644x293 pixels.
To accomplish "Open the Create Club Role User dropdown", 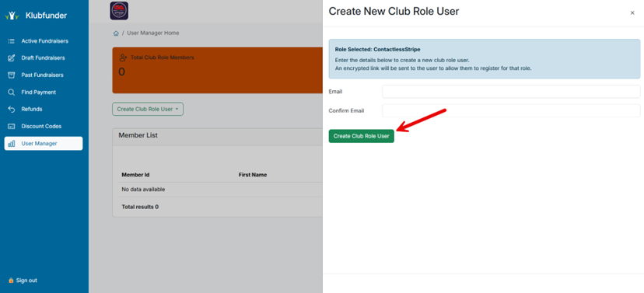I will pyautogui.click(x=148, y=109).
